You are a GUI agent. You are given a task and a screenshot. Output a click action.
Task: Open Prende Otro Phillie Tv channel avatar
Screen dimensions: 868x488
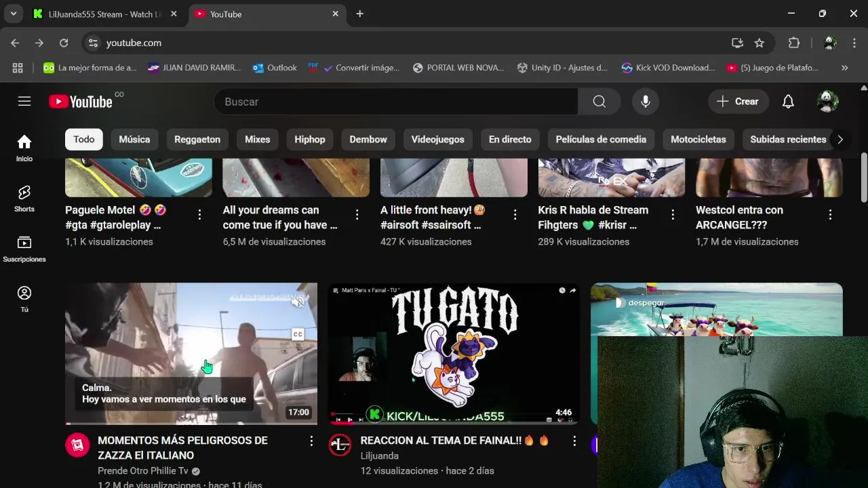77,445
